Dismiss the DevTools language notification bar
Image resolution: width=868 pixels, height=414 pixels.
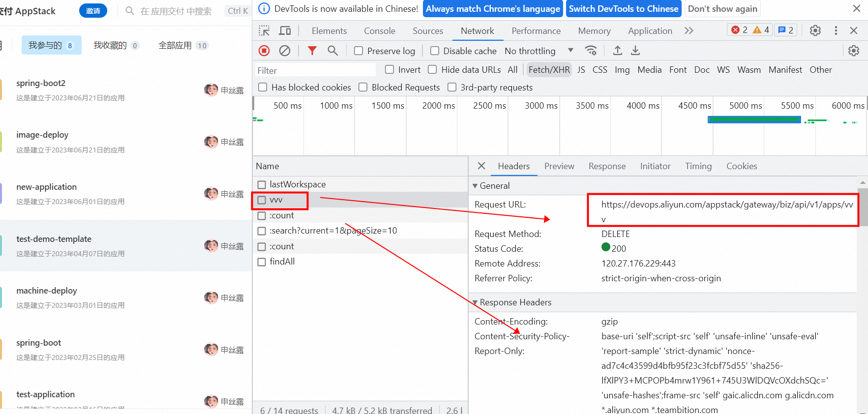pyautogui.click(x=857, y=8)
